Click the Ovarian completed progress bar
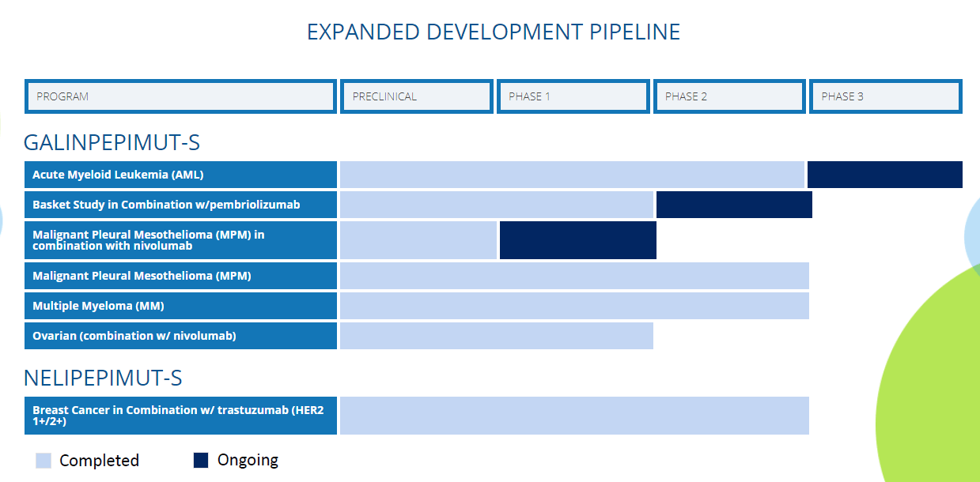The height and width of the screenshot is (482, 980). click(x=497, y=336)
